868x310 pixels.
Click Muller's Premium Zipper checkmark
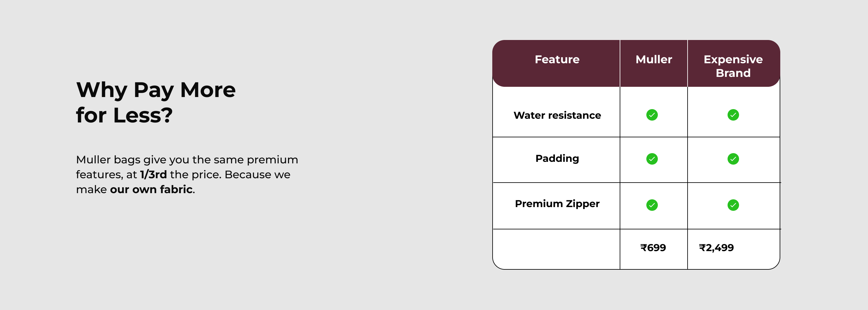tap(652, 205)
